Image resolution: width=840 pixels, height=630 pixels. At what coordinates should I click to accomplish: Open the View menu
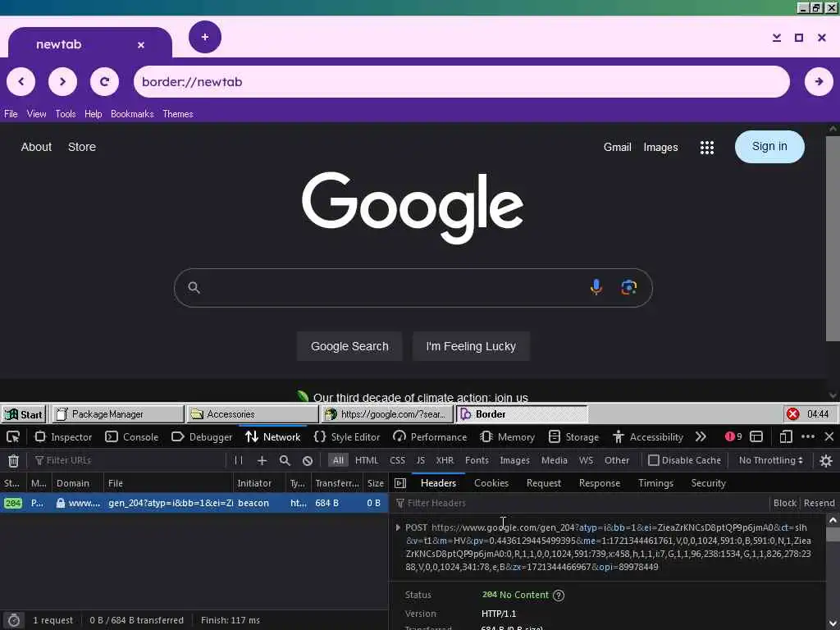click(36, 113)
